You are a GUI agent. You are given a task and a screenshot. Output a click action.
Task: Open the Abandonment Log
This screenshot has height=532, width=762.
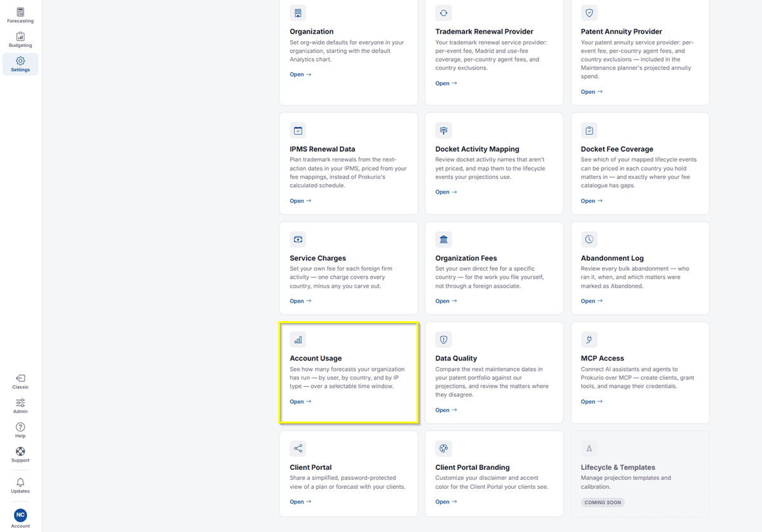[592, 301]
